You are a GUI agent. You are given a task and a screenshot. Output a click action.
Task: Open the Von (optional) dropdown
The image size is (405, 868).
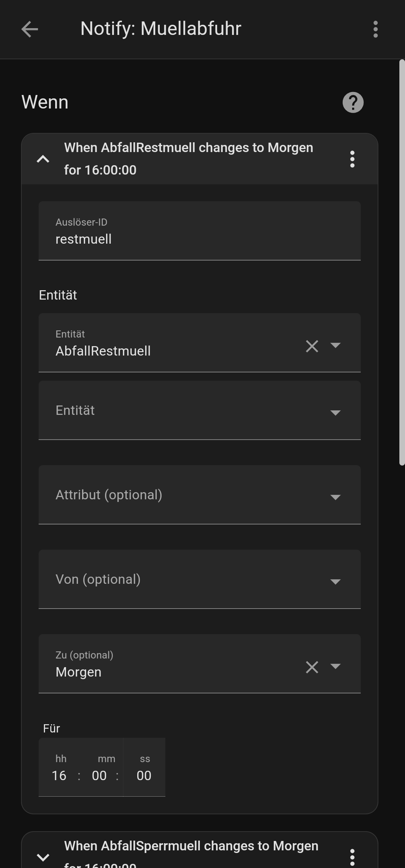pyautogui.click(x=199, y=579)
